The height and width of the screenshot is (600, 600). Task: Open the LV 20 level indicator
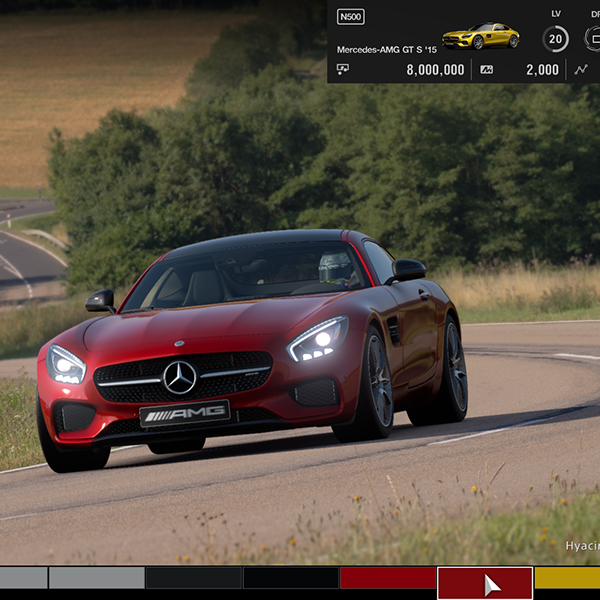[555, 39]
